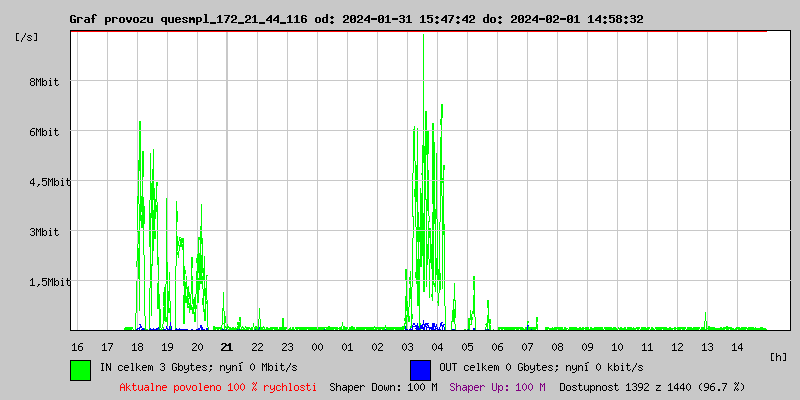This screenshot has width=800, height=400.
Task: Click the red 'Aktualne povoleno 100 % rychlosti' text
Action: click(x=218, y=387)
